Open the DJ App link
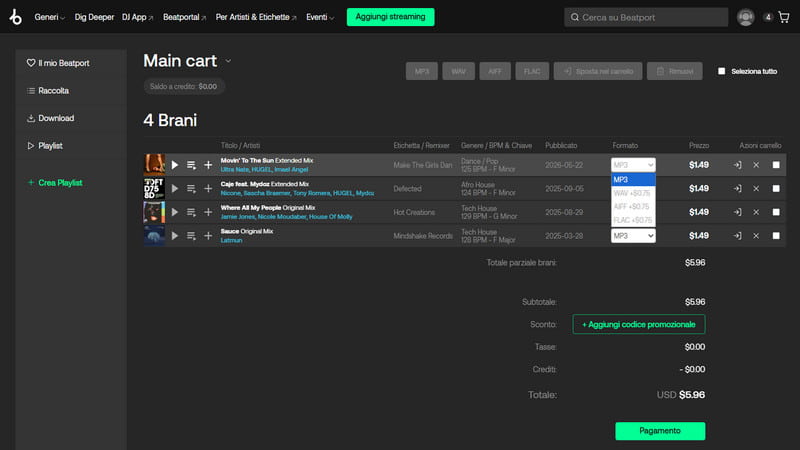Screen dimensions: 800x450 [x=137, y=17]
